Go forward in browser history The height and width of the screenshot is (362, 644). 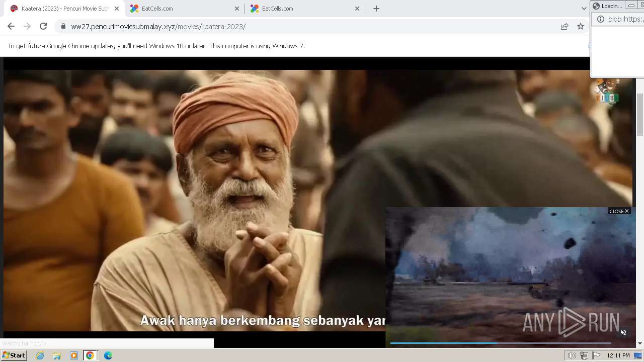(x=27, y=27)
